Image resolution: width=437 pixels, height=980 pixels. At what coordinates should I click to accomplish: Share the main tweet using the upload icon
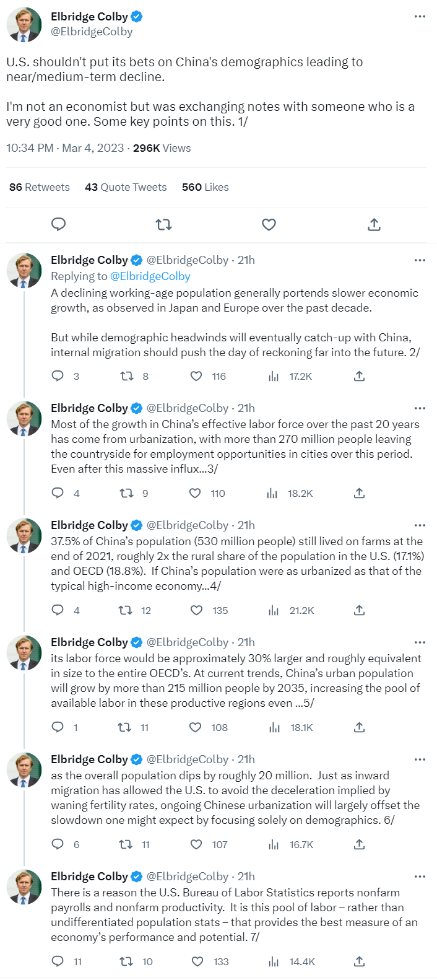pos(374,224)
